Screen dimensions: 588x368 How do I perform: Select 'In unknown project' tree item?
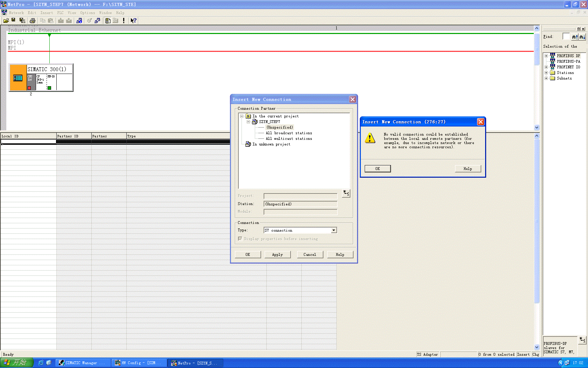point(271,144)
